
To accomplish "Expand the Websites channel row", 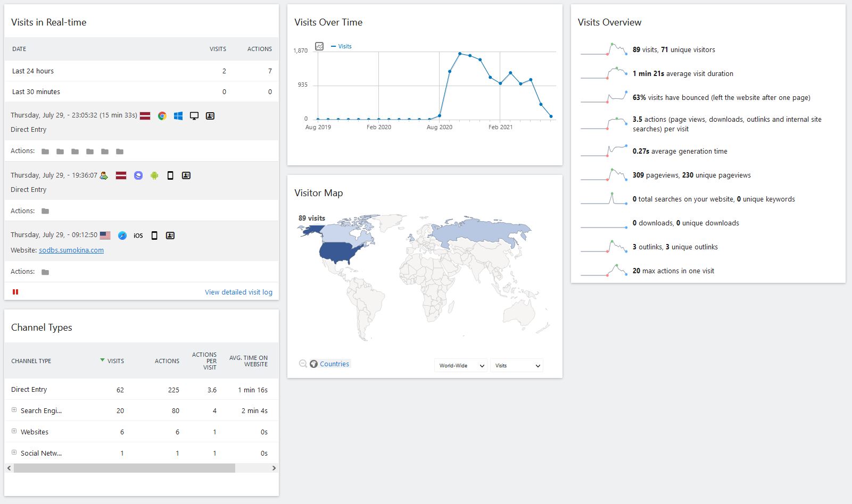I will [x=14, y=431].
